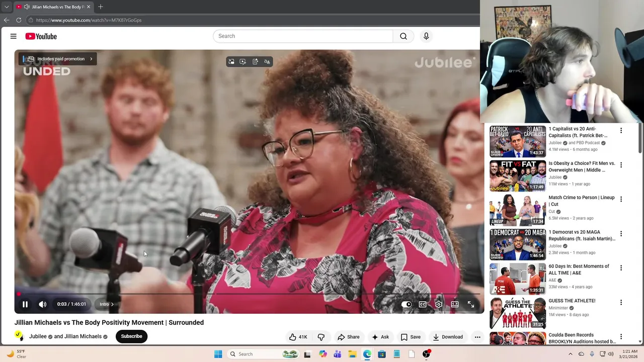Open Match Crime to Person thumbnail
This screenshot has width=644, height=362.
pyautogui.click(x=518, y=210)
